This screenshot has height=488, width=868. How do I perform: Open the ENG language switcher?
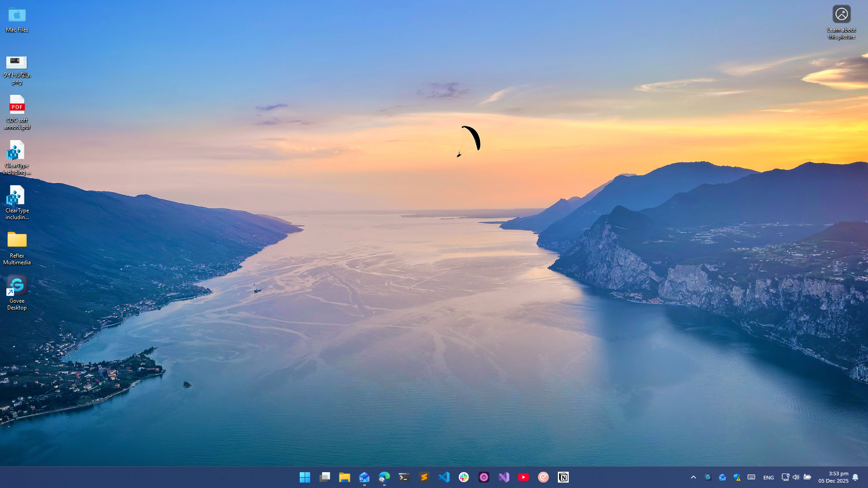[768, 478]
